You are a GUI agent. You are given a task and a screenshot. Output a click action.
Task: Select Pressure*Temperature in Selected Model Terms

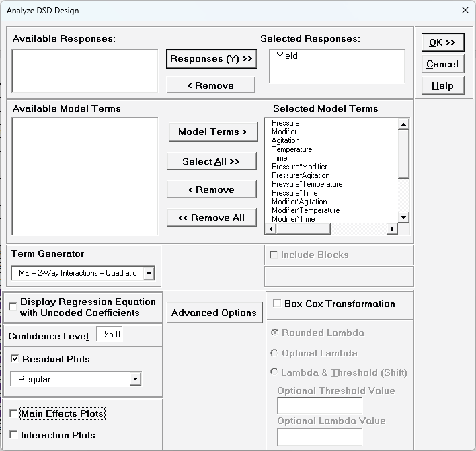pyautogui.click(x=307, y=184)
